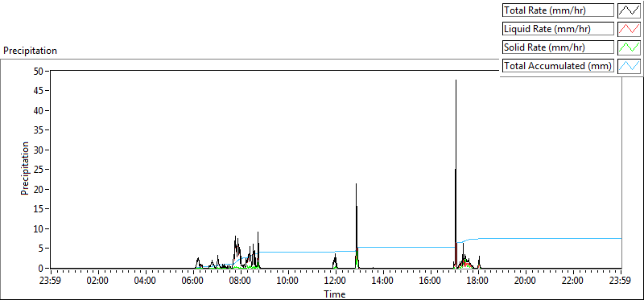The height and width of the screenshot is (300, 644).
Task: Select the Solid Rate (mm/hr) legend label
Action: pos(558,47)
